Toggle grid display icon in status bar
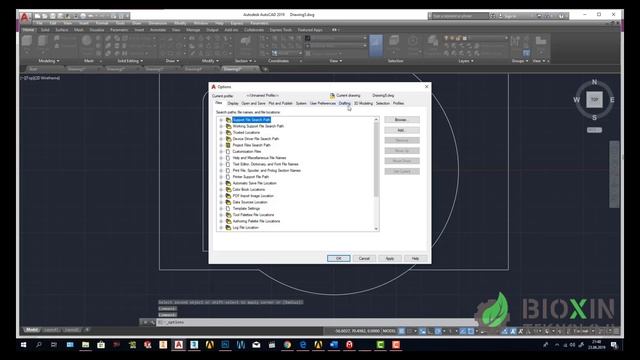The height and width of the screenshot is (360, 640). pos(402,331)
